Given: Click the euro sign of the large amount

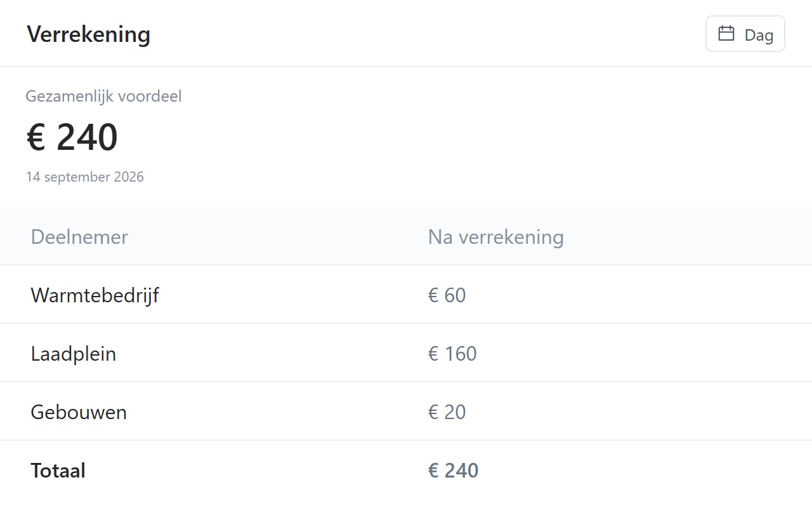Looking at the screenshot, I should (36, 137).
